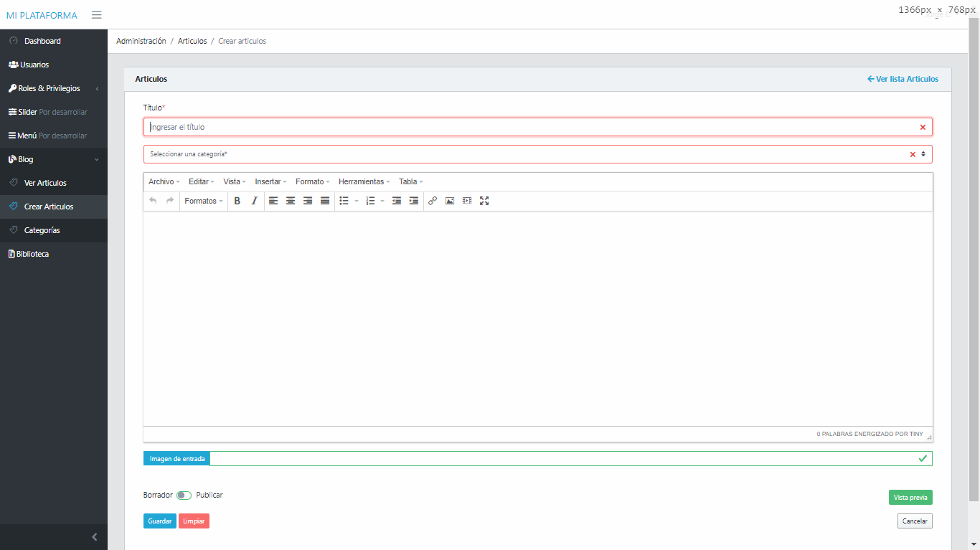The width and height of the screenshot is (980, 550).
Task: Click the Imagen de entrada button
Action: pyautogui.click(x=176, y=458)
